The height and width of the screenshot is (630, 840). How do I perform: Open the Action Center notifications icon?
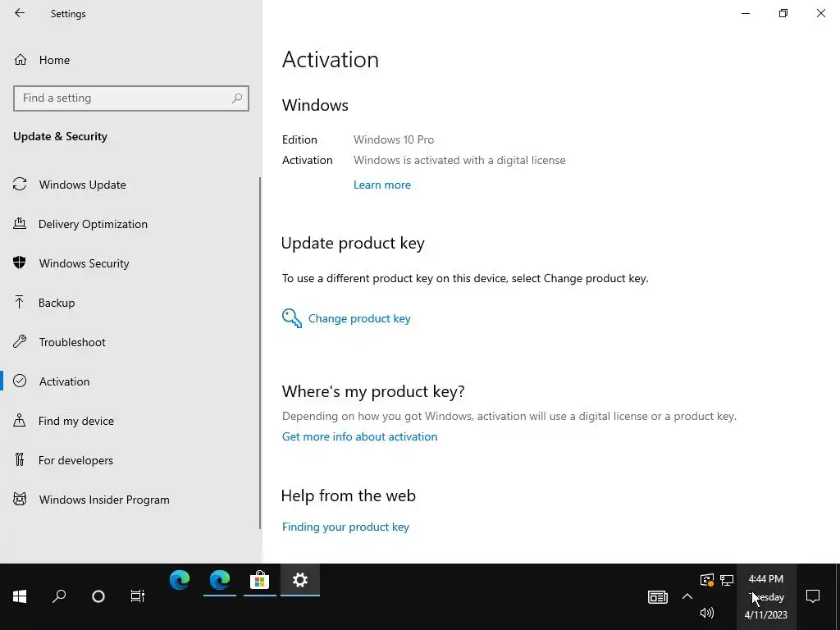pos(813,596)
